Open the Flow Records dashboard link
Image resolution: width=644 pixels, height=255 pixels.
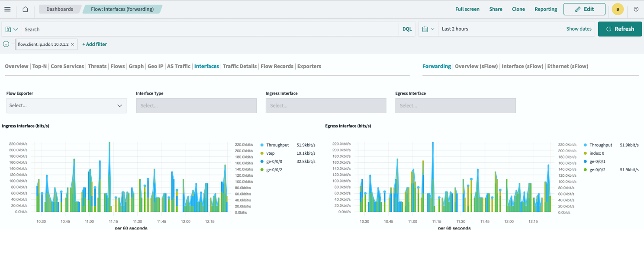(x=277, y=66)
